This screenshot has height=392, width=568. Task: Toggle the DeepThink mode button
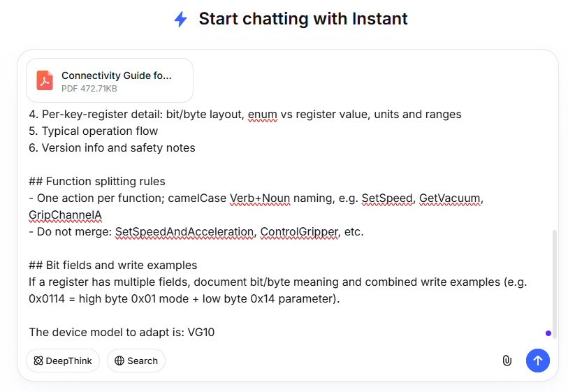[x=63, y=361]
